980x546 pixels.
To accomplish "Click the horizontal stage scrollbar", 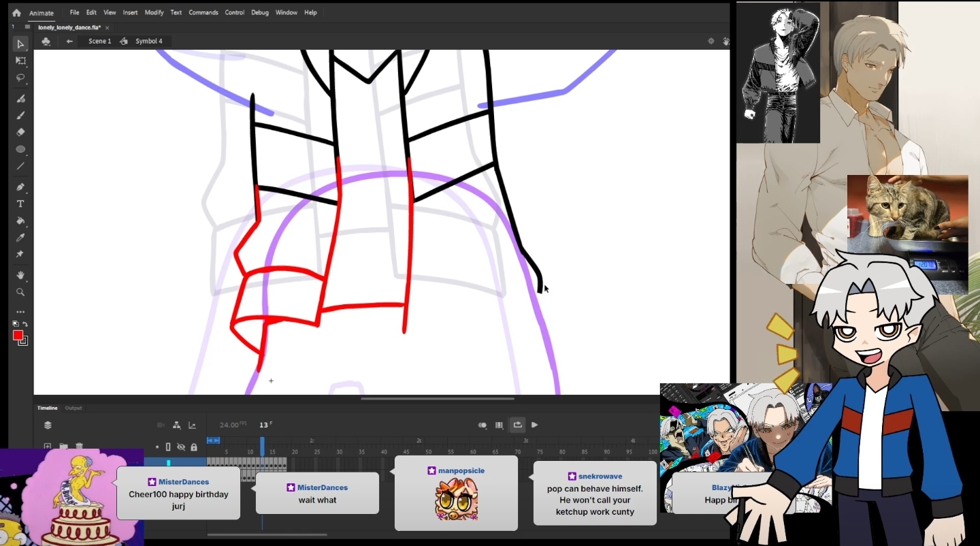I will coord(438,398).
